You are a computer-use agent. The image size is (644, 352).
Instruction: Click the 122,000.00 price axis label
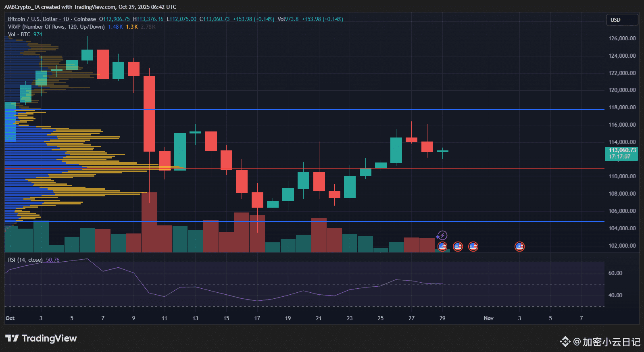point(622,73)
